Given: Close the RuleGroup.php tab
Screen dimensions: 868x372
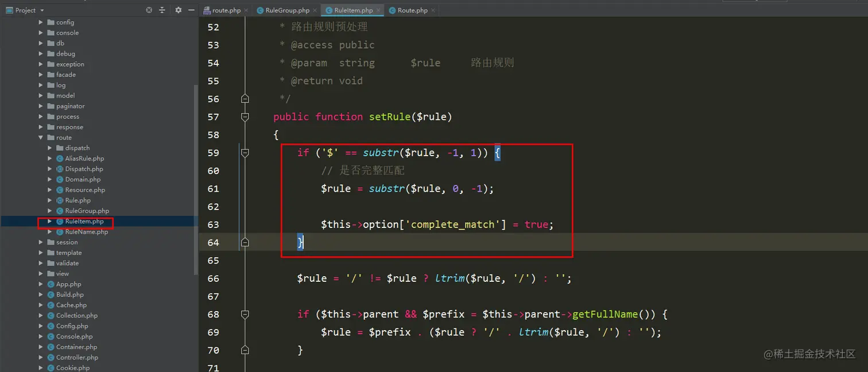Looking at the screenshot, I should click(x=315, y=10).
